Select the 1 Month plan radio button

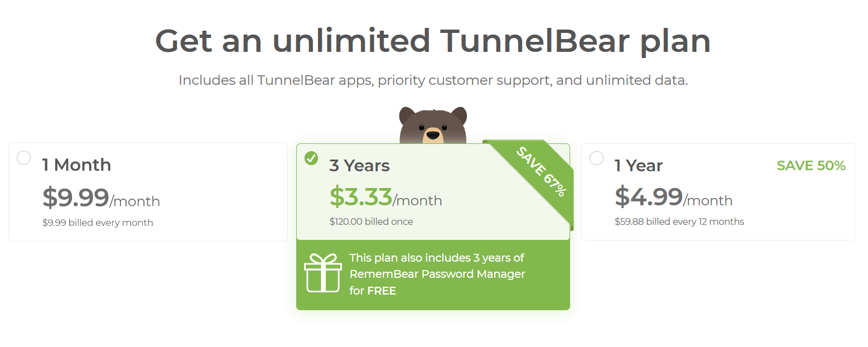[x=24, y=158]
